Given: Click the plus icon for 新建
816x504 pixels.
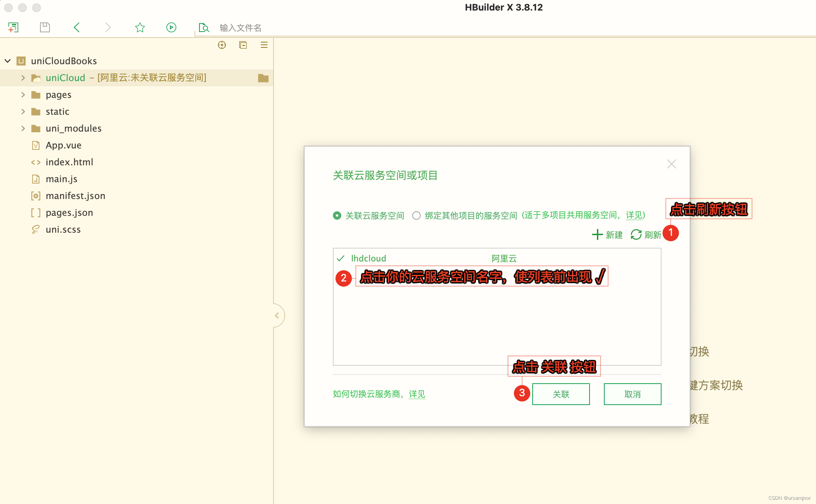Looking at the screenshot, I should coord(597,234).
